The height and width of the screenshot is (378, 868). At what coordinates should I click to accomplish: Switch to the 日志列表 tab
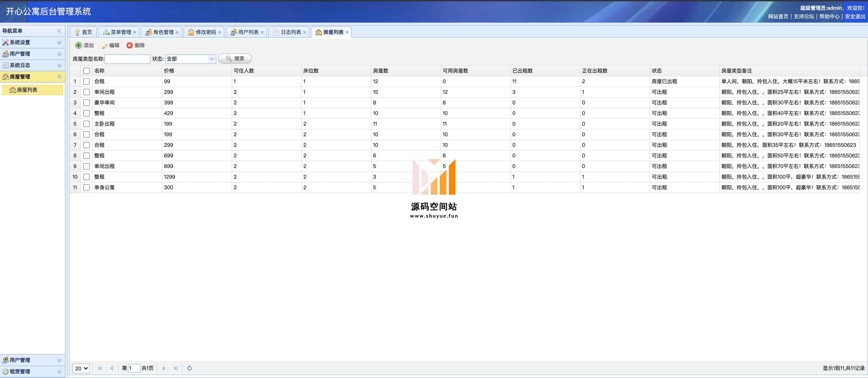coord(291,32)
